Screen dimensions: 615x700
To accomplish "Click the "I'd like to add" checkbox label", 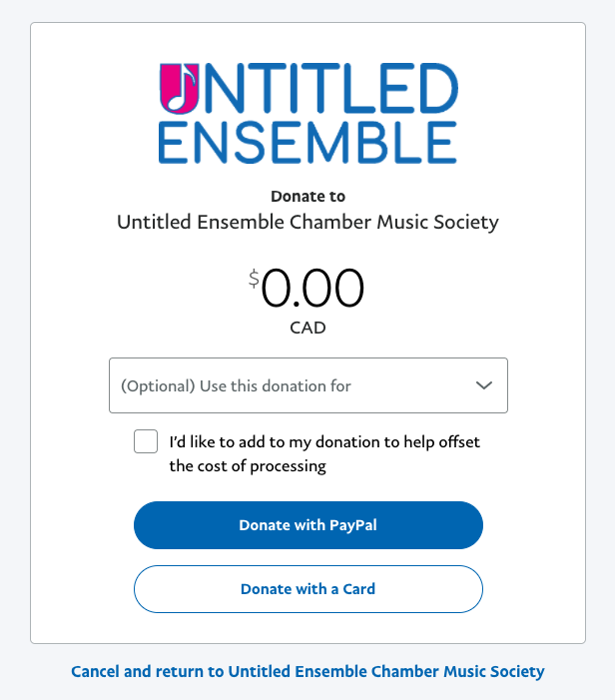I will tap(324, 441).
